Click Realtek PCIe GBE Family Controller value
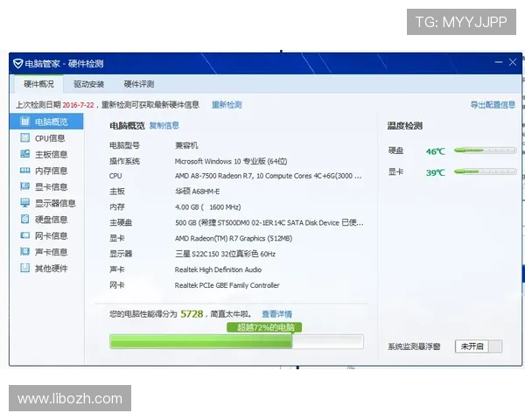Image resolution: width=525 pixels, height=420 pixels. 227,285
